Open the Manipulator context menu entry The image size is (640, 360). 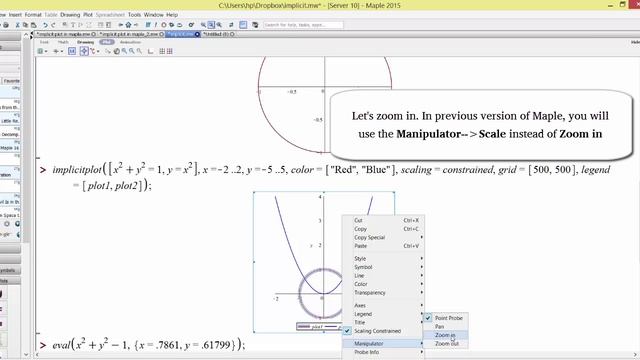383,344
